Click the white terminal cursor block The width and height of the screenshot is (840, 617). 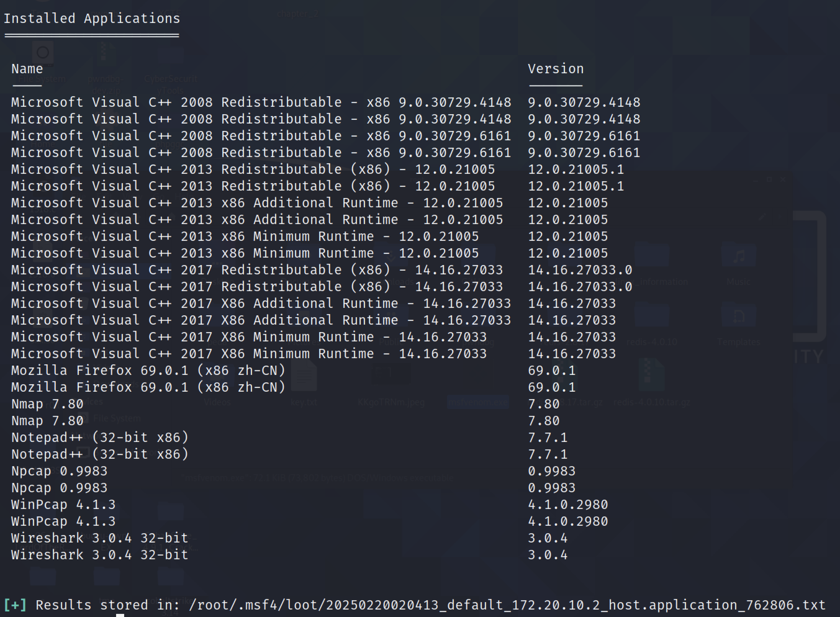coord(120,615)
